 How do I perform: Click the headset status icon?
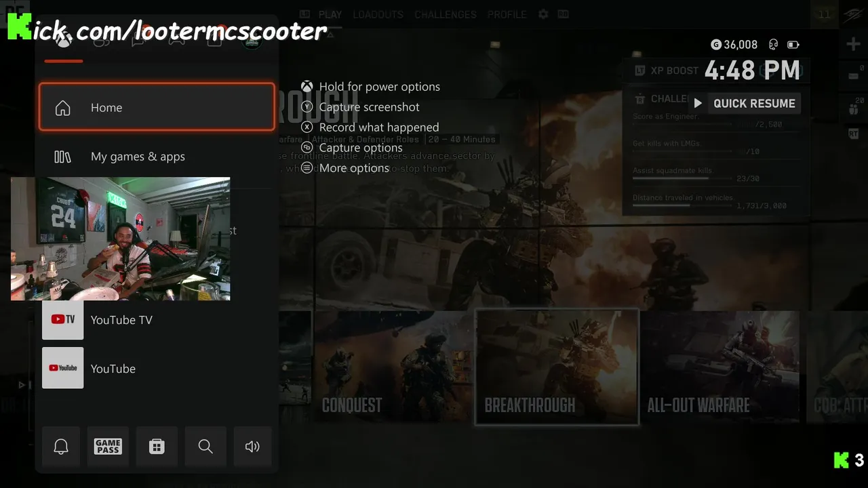click(774, 45)
